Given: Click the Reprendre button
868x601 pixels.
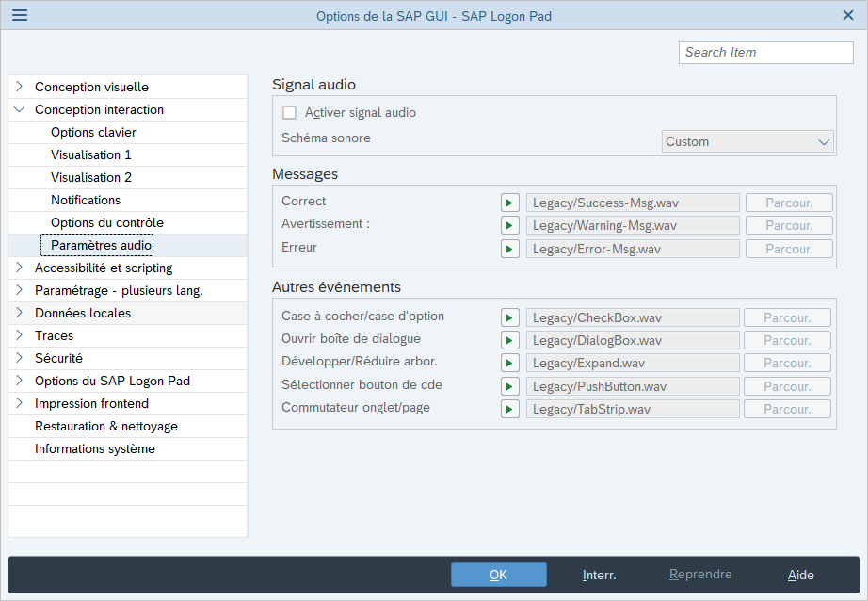Looking at the screenshot, I should [x=700, y=575].
